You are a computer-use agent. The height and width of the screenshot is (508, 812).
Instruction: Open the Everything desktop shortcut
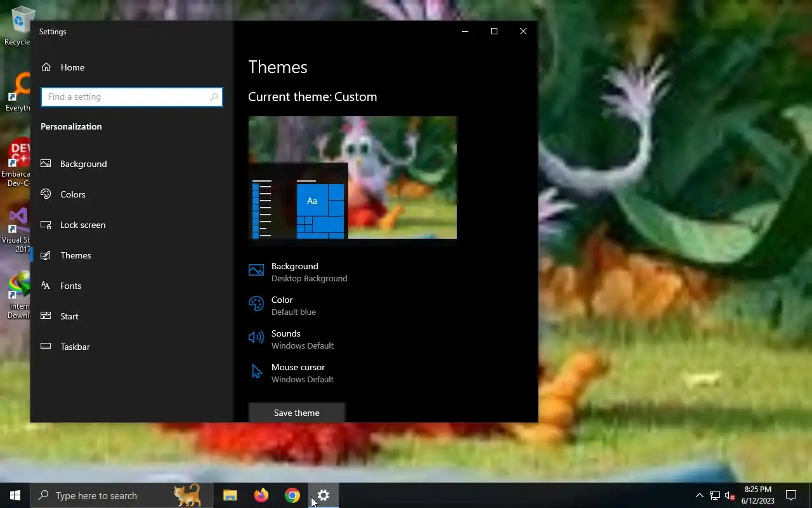18,93
